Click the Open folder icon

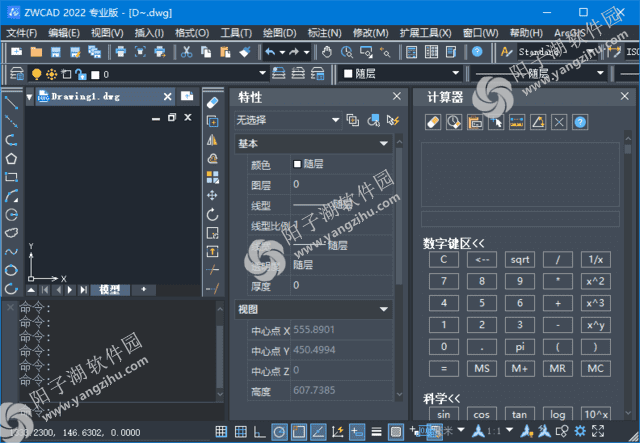point(36,52)
